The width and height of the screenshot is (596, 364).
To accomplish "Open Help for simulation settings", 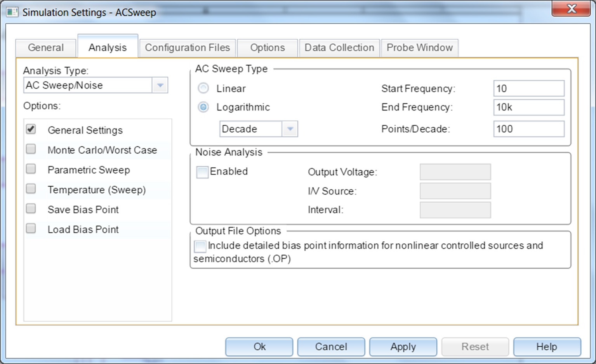I will pos(546,347).
